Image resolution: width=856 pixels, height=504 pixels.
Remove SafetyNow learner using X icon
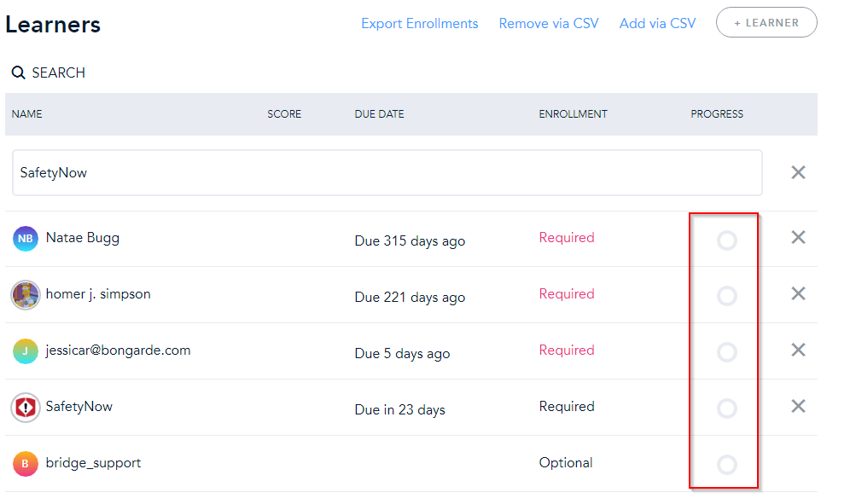798,406
